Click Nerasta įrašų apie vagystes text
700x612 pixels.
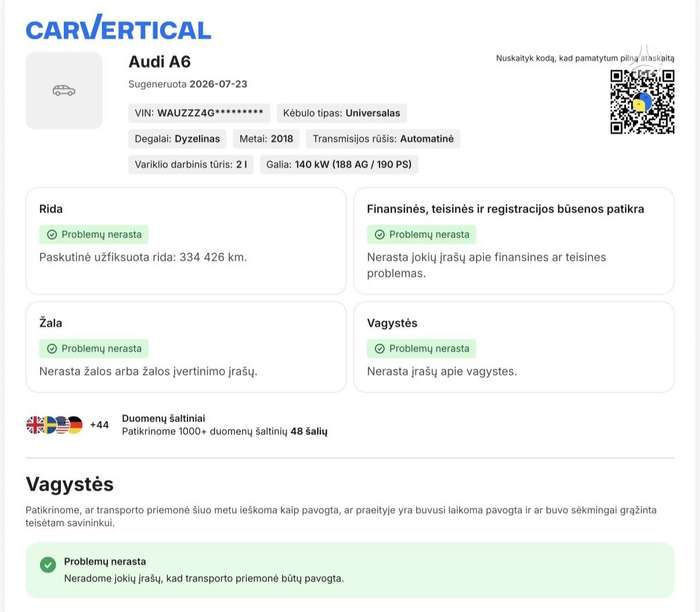442,371
